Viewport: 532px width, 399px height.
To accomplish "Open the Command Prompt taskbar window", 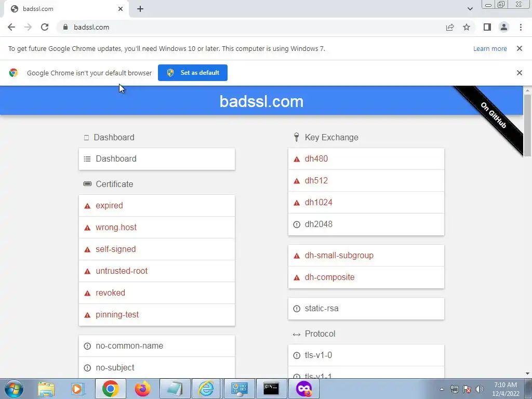I will (x=271, y=389).
